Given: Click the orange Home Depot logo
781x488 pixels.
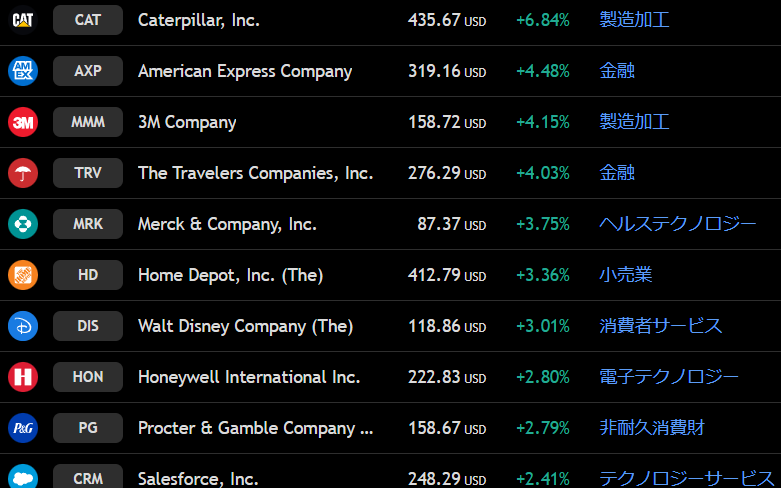Looking at the screenshot, I should (x=23, y=275).
